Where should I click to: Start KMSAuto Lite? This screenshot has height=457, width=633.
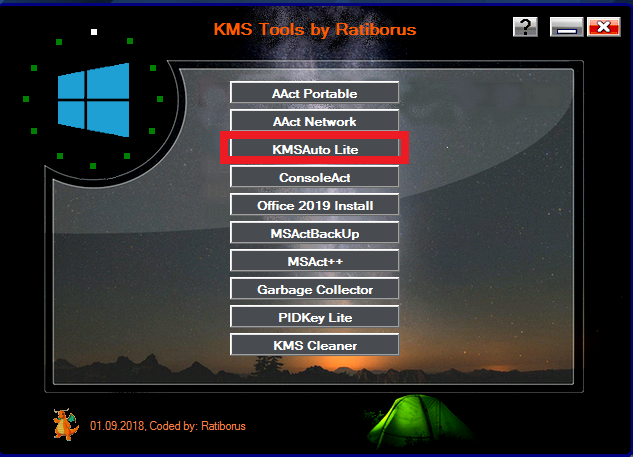point(314,149)
